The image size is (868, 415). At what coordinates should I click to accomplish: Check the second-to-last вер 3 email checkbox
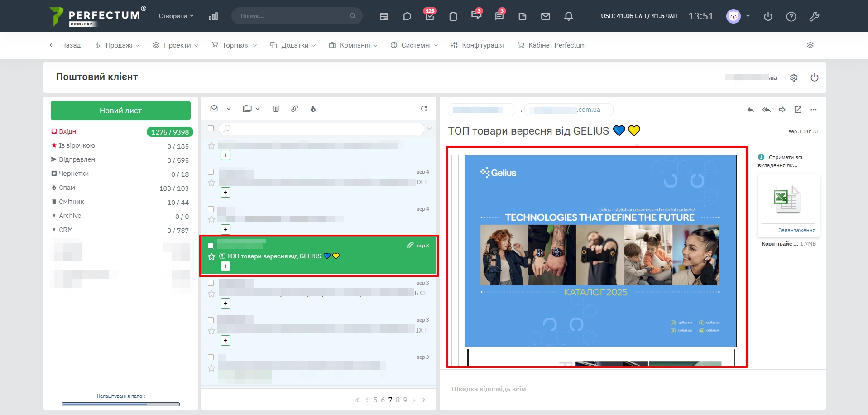211,320
